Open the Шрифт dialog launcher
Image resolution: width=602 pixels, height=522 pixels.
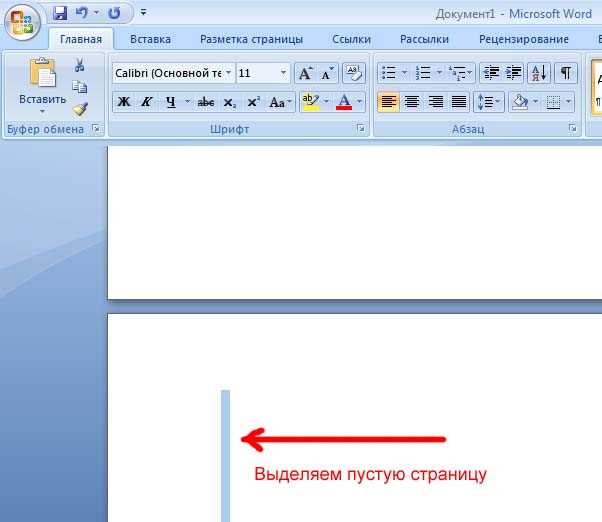pyautogui.click(x=361, y=129)
